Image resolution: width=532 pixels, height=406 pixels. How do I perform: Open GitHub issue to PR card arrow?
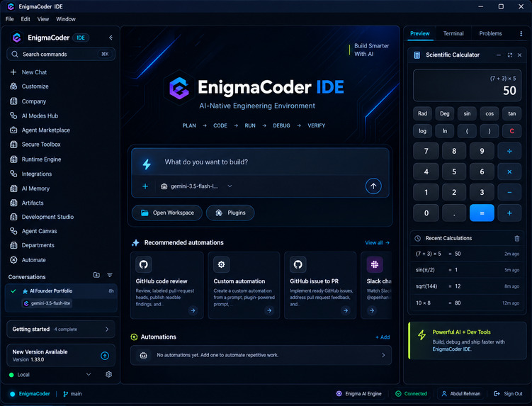click(346, 310)
